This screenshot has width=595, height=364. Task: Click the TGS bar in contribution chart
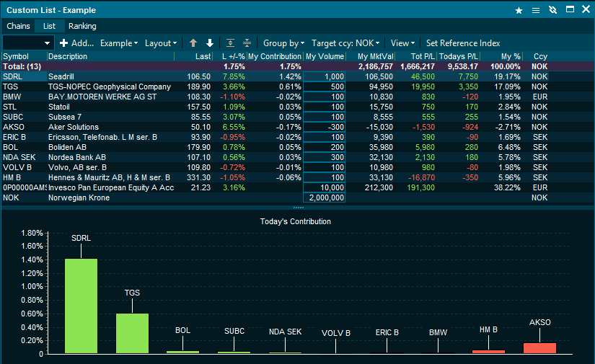tap(132, 333)
